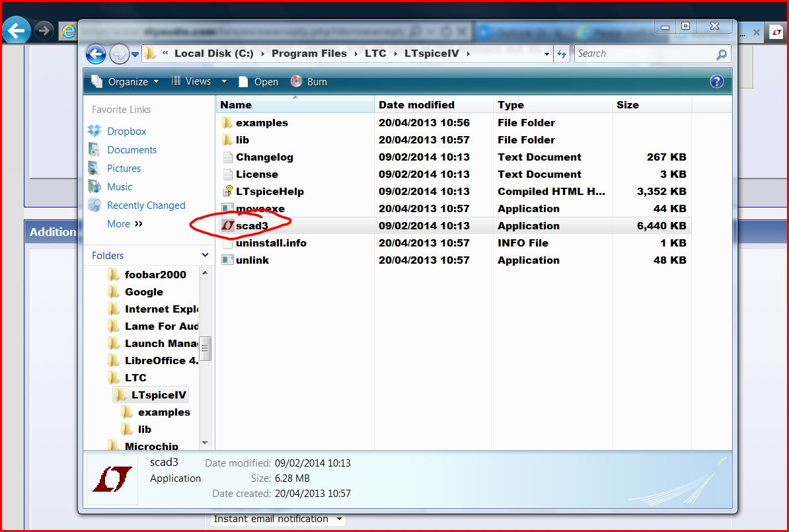Image resolution: width=789 pixels, height=532 pixels.
Task: Click the browser back button behind Explorer
Action: pyautogui.click(x=16, y=30)
